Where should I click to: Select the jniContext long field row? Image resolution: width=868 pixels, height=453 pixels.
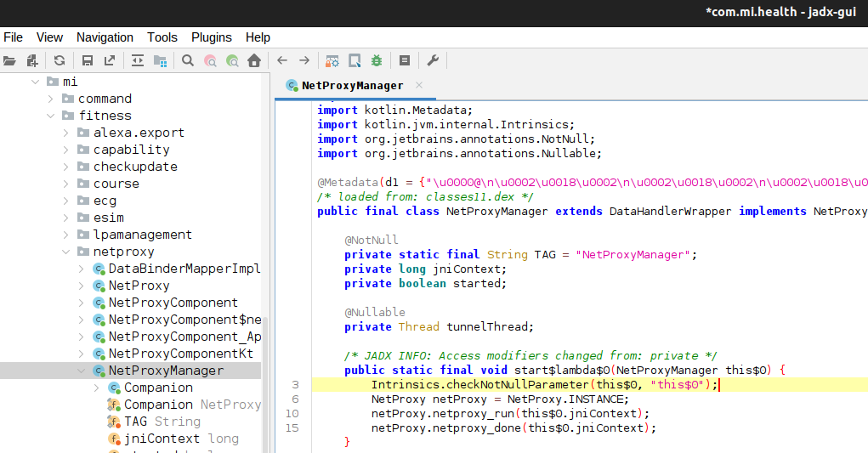(x=173, y=439)
